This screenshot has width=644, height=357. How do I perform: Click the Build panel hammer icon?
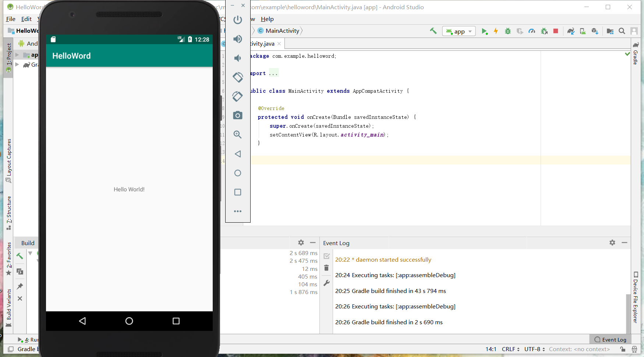pos(20,256)
